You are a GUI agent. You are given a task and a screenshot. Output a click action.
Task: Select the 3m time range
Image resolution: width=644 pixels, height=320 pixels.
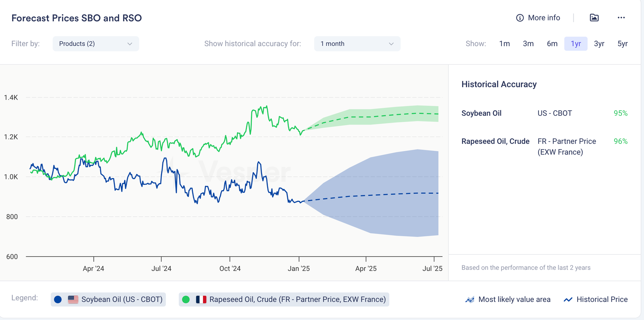point(528,44)
